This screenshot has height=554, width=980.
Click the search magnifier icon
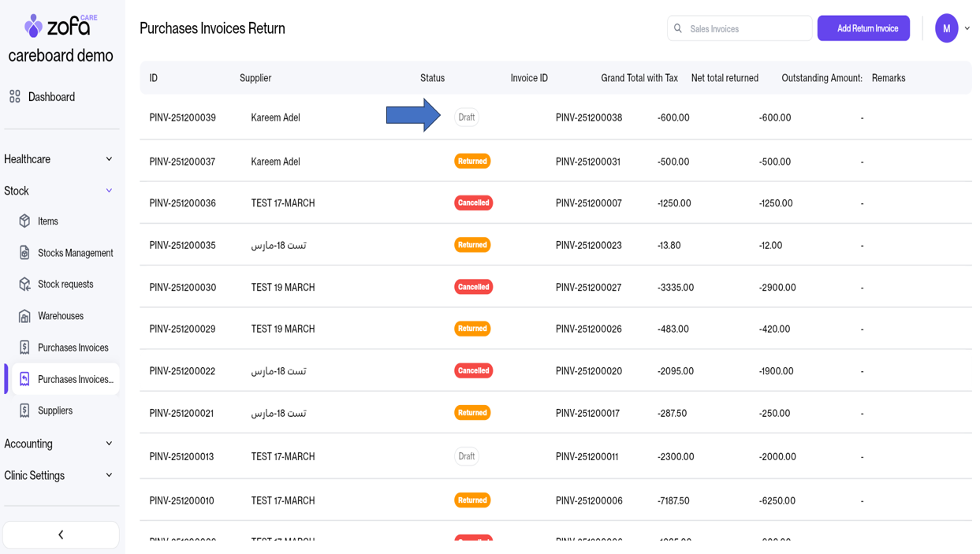coord(678,28)
